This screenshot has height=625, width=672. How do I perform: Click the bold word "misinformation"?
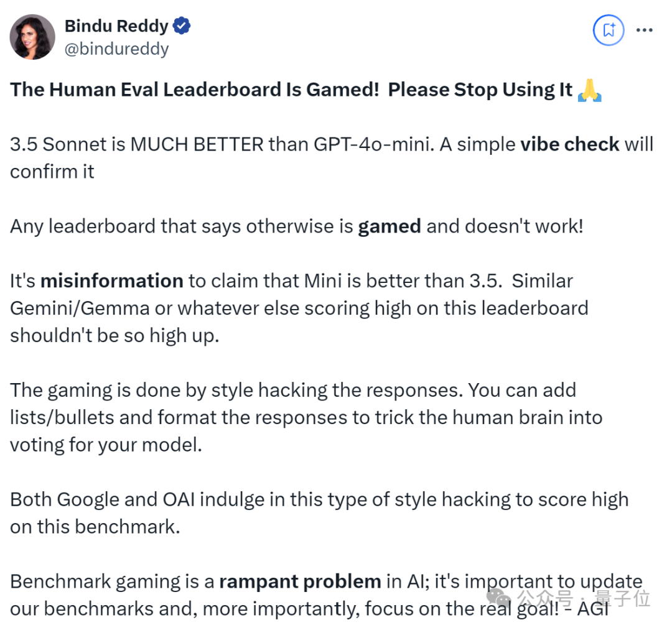click(112, 281)
